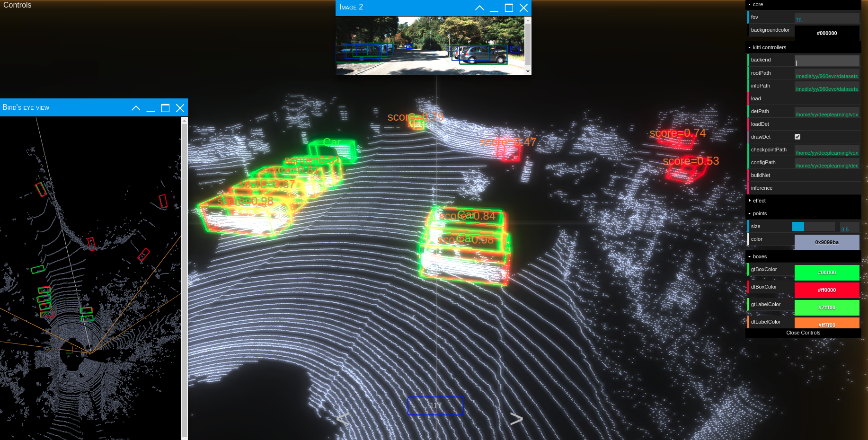The height and width of the screenshot is (440, 868).
Task: Go to the previous frame with the left arrow
Action: (x=343, y=418)
